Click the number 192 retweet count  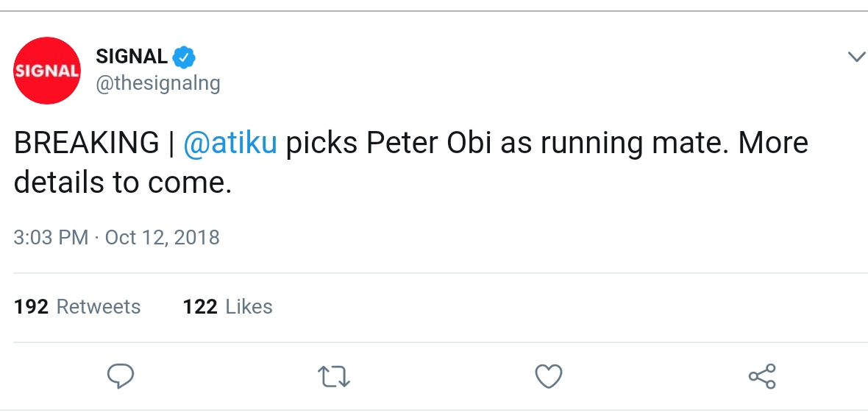click(31, 306)
